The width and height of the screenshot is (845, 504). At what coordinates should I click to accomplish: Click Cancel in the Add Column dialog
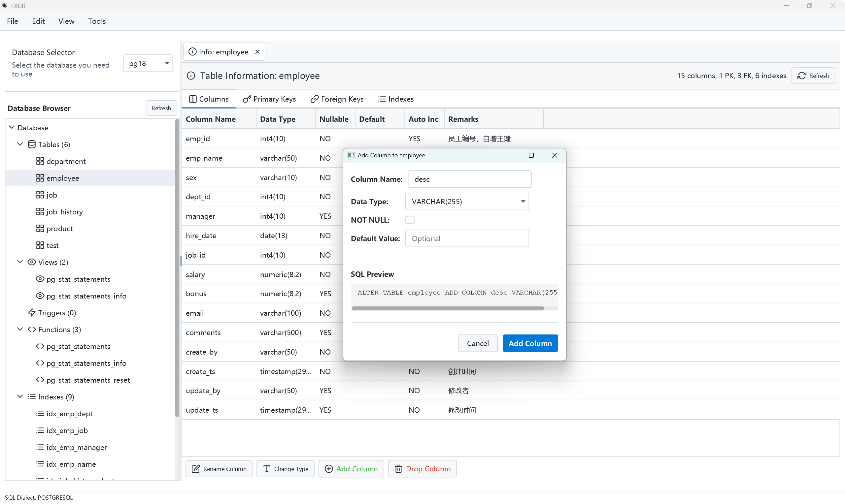[x=477, y=343]
